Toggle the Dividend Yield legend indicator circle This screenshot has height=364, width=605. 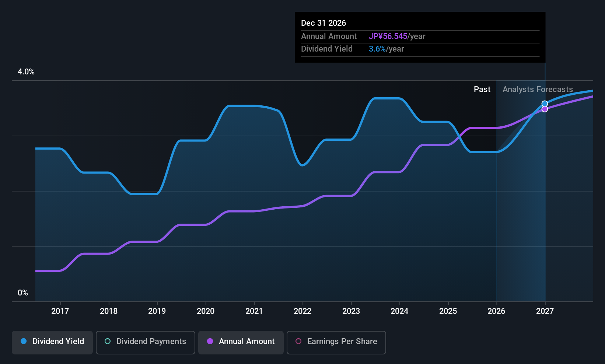pos(24,342)
